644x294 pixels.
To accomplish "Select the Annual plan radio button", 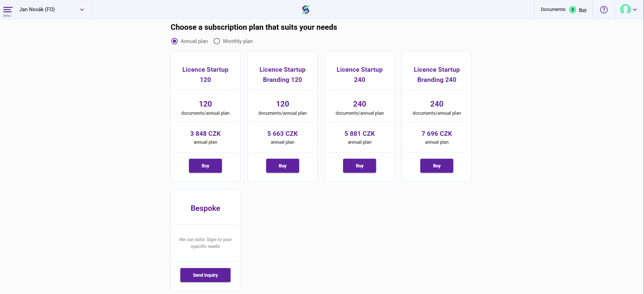I will (x=174, y=41).
